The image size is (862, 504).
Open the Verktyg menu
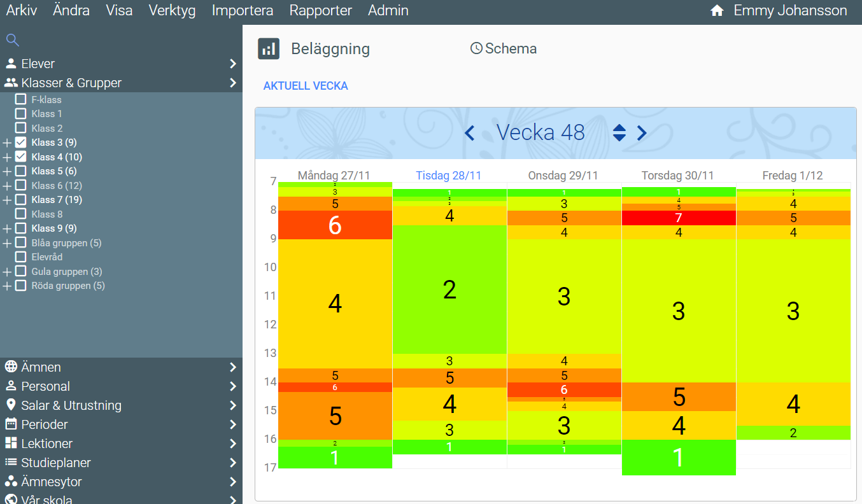click(x=172, y=11)
